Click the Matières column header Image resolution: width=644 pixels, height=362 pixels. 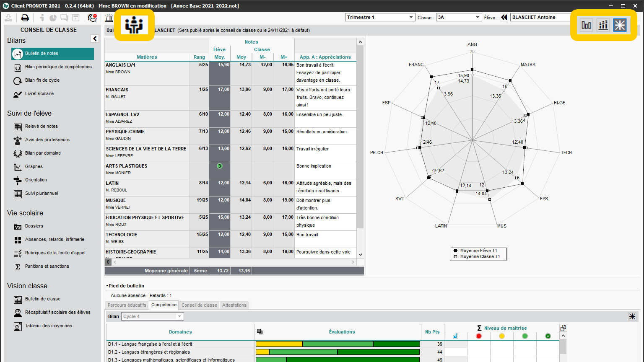(x=147, y=57)
